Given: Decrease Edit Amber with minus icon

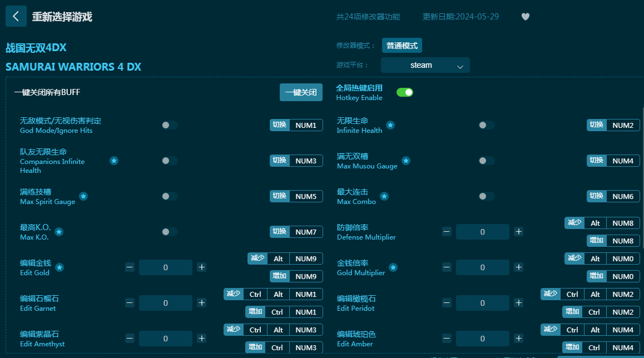Looking at the screenshot, I should click(447, 339).
